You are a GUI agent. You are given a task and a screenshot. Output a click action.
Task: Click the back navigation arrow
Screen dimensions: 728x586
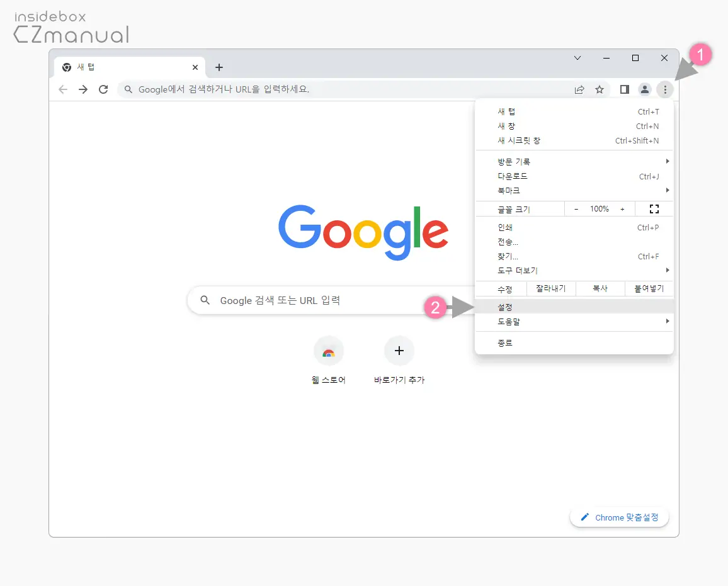coord(63,89)
